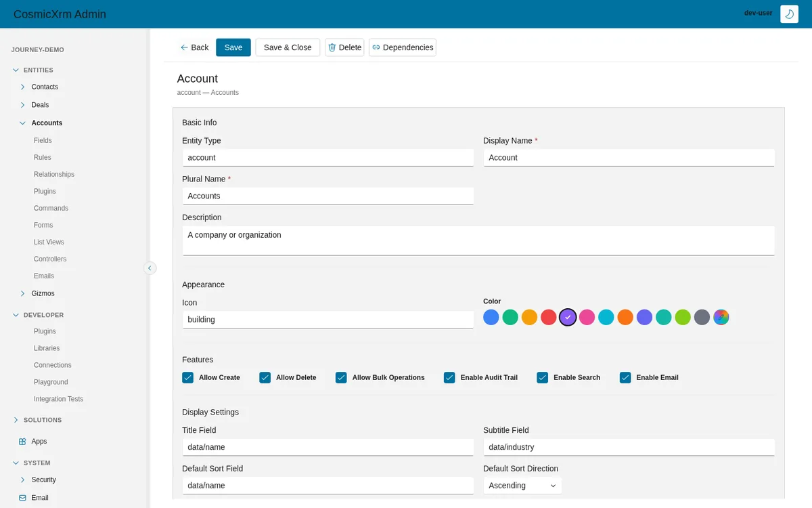This screenshot has width=812, height=508.
Task: Select the red color swatch
Action: [x=549, y=317]
